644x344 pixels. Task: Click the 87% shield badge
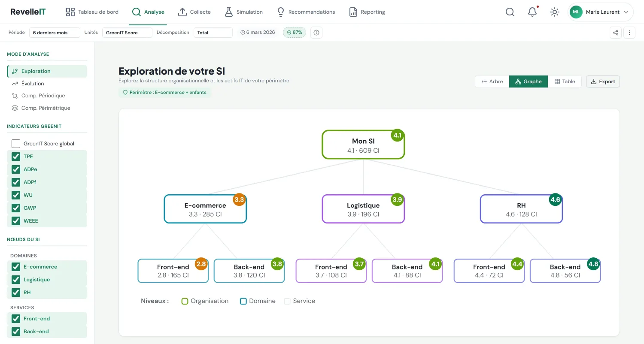click(295, 33)
